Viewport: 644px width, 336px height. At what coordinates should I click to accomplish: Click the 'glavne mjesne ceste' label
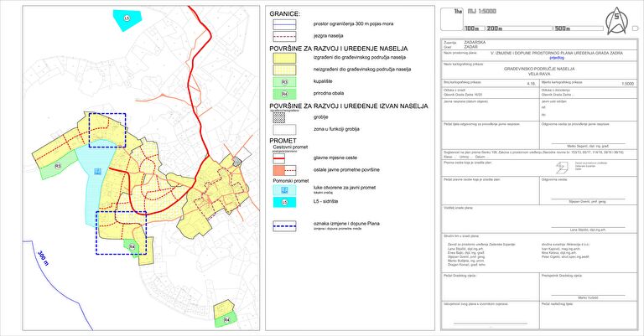[x=335, y=158]
